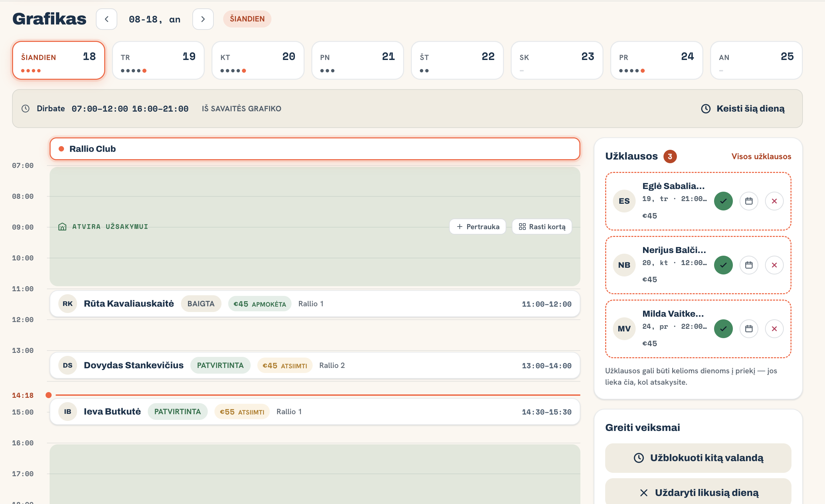Add a break with Pertrauka button
Screen dimensions: 825x504
pyautogui.click(x=478, y=227)
